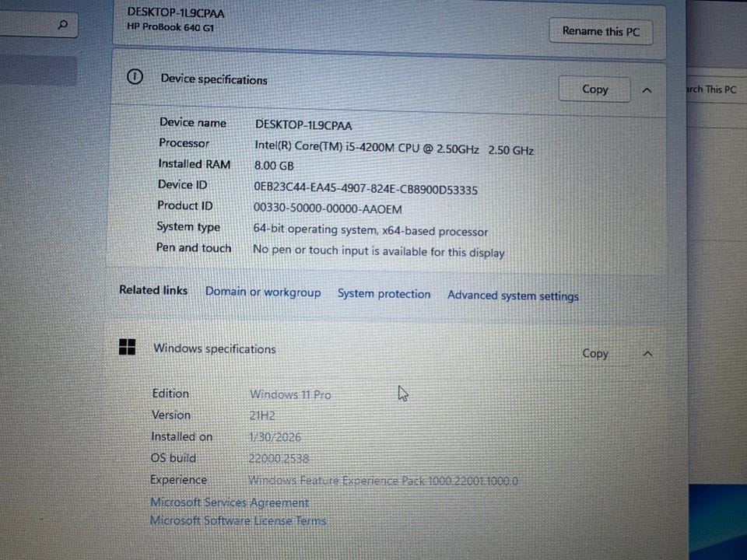Click the Settings search box

coord(38,24)
